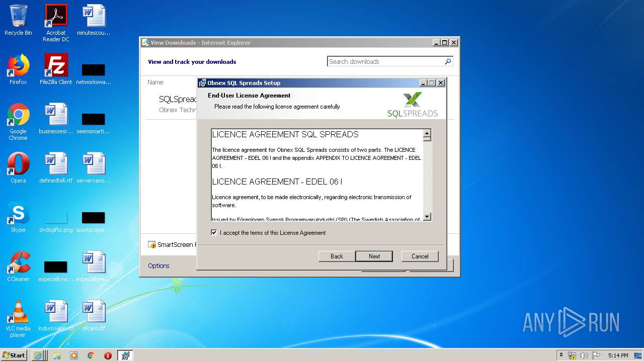The width and height of the screenshot is (644, 362).
Task: Activate the installer taskbar button
Action: tap(125, 355)
